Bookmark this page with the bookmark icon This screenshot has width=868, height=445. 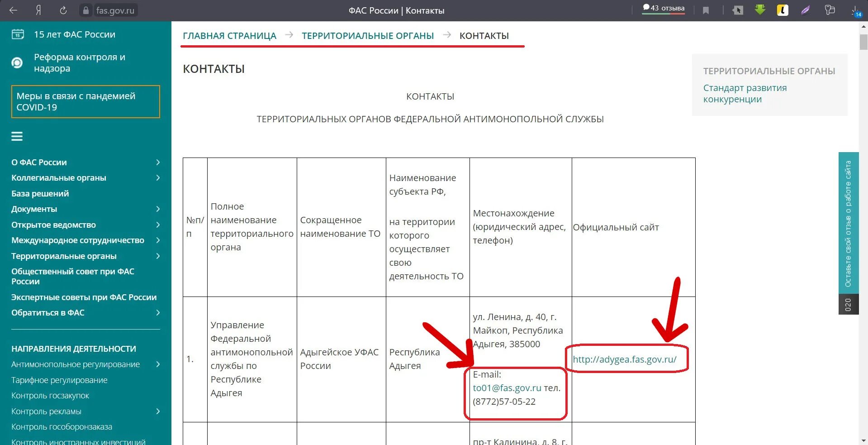pos(706,10)
